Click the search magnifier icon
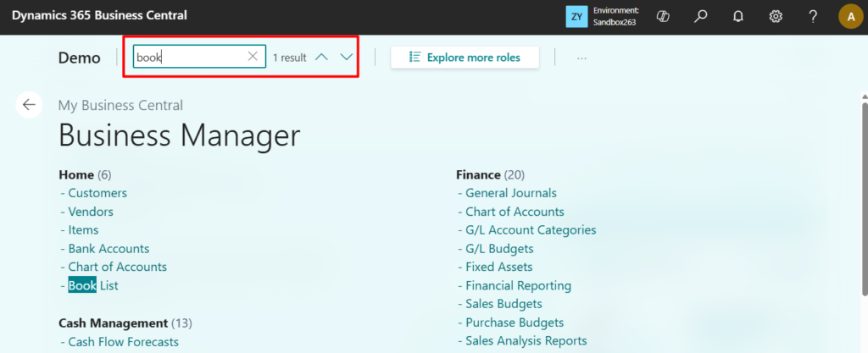Screen dimensions: 868x353 pos(700,16)
